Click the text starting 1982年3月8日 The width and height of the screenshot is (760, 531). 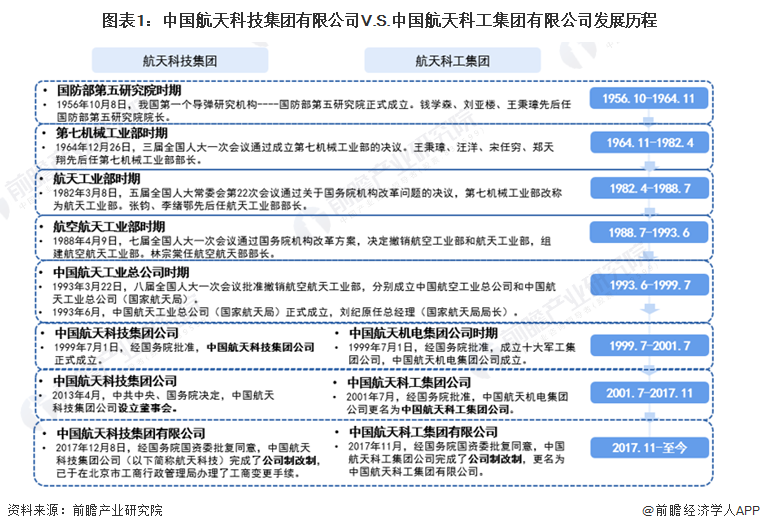(307, 199)
